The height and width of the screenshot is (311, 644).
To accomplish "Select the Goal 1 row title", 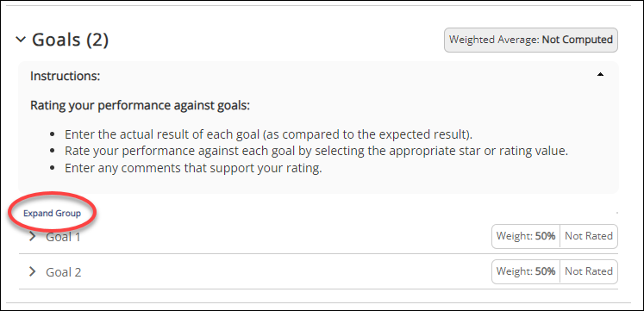I will pyautogui.click(x=63, y=237).
